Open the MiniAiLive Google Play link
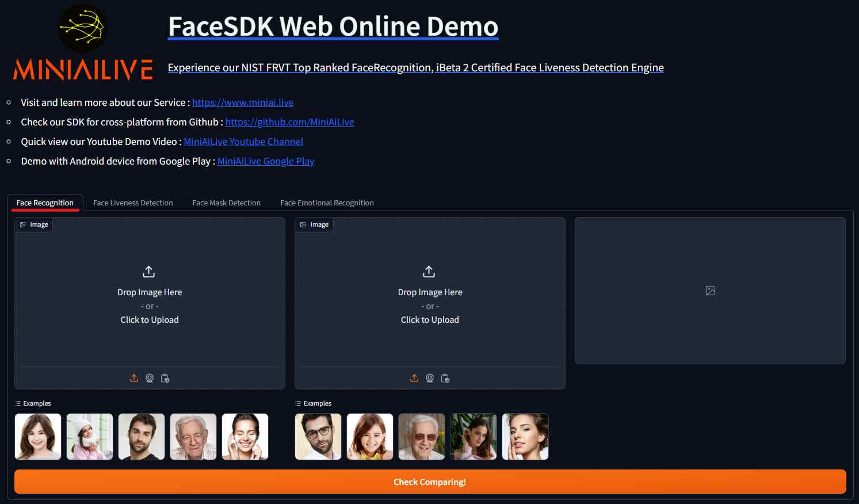Viewport: 859px width, 504px height. 266,161
